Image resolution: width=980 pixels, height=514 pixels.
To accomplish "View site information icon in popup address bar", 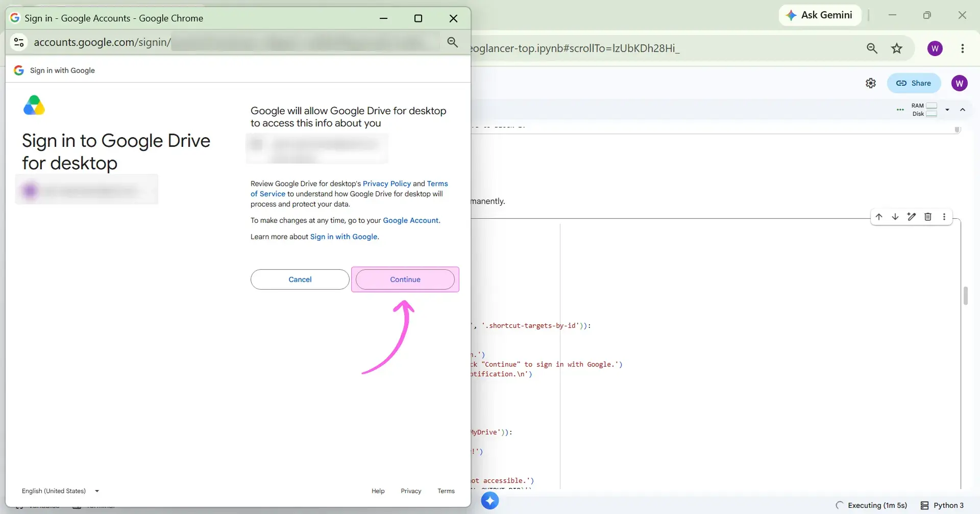I will point(19,42).
